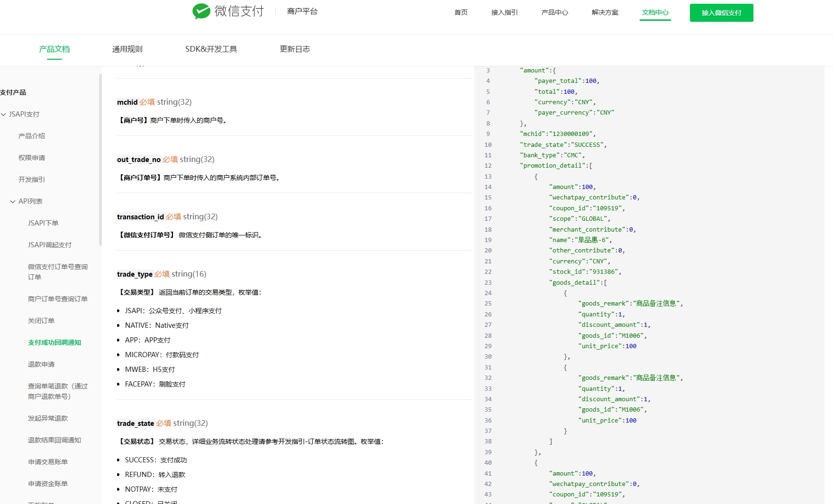834x504 pixels.
Task: Click the 'JSAPI：公众号支付、小程序支付' bullet
Action: (x=173, y=311)
